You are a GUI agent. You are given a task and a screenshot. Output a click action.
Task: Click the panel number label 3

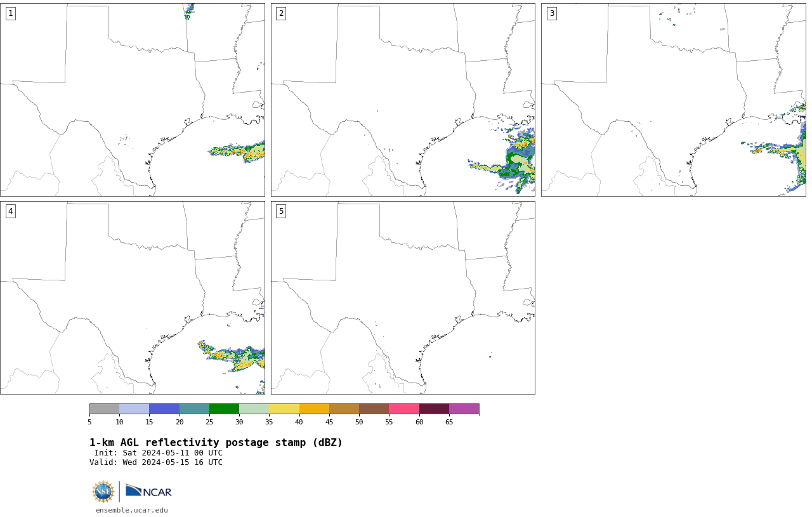tap(552, 13)
